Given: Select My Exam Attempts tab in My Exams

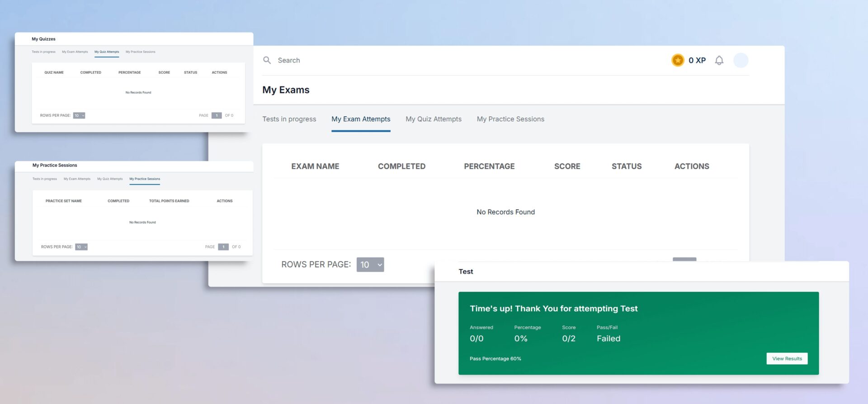Looking at the screenshot, I should (361, 119).
